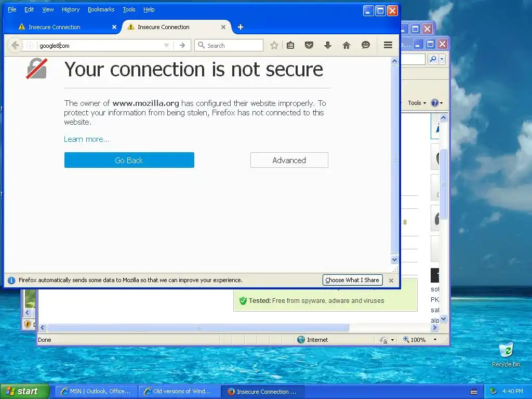Screen dimensions: 532x399
Task: Open the IE Help question mark dropdown
Action: 436,103
